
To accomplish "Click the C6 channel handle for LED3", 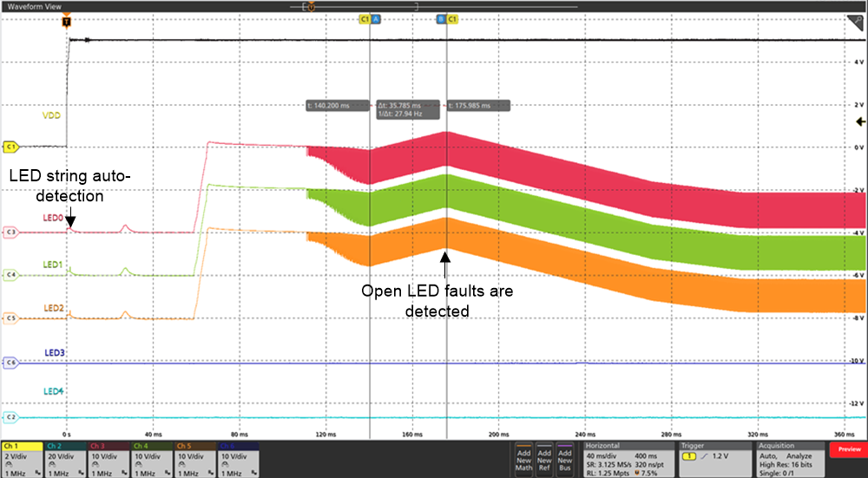I will (x=10, y=362).
